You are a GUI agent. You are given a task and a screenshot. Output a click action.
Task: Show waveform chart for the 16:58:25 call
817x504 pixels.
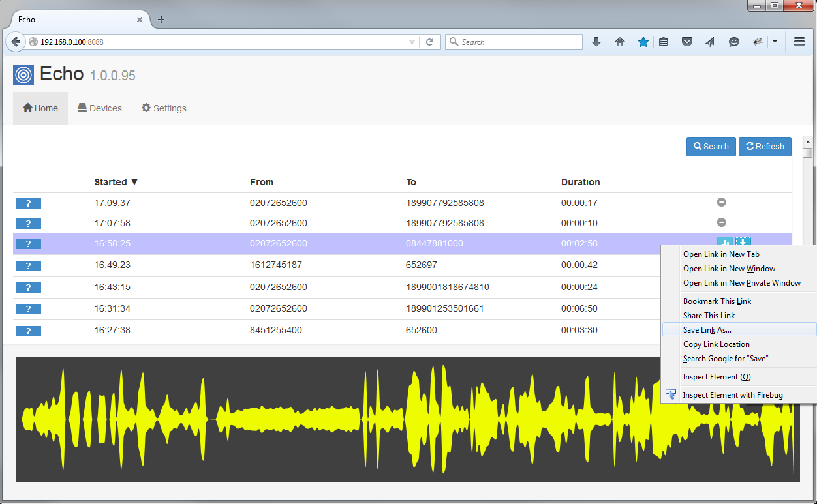(x=725, y=243)
